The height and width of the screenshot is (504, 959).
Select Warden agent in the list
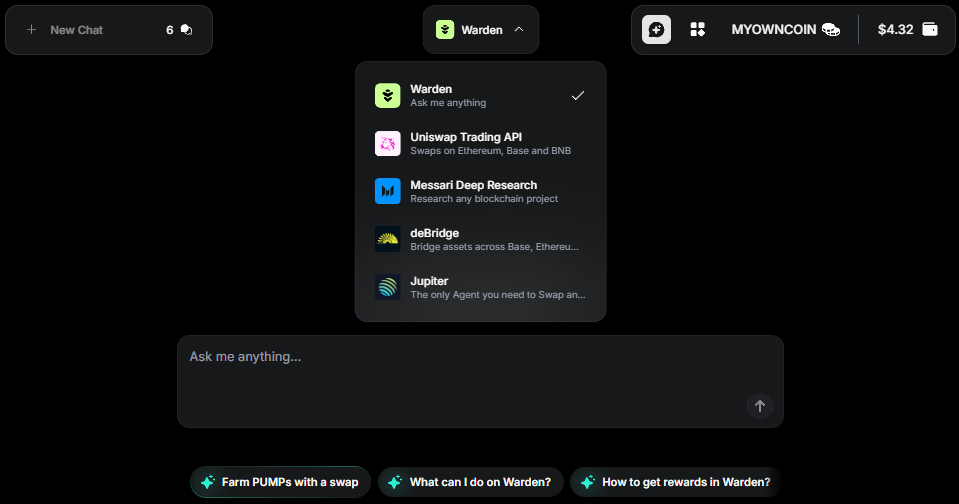tap(481, 95)
